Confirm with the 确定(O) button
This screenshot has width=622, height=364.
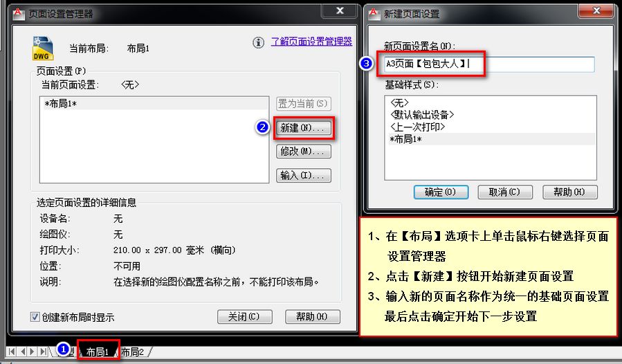point(441,192)
